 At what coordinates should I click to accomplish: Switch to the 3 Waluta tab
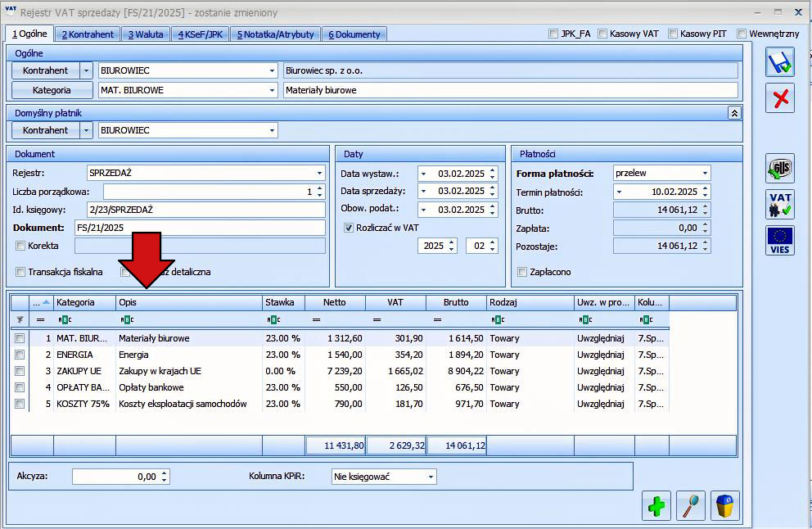(x=146, y=34)
